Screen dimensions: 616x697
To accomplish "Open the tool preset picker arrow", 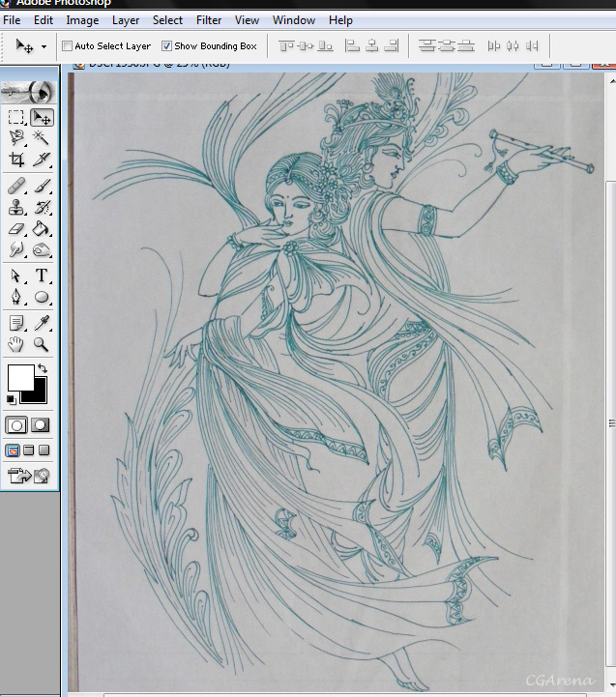I will [x=44, y=46].
